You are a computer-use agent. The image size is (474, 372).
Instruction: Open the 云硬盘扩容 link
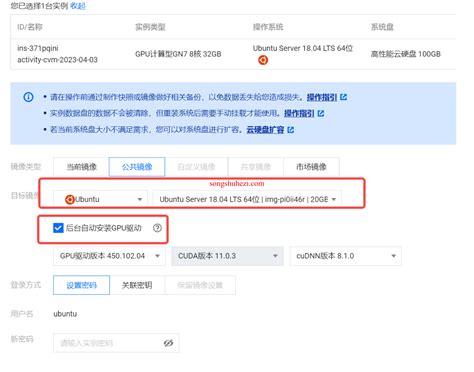click(265, 130)
